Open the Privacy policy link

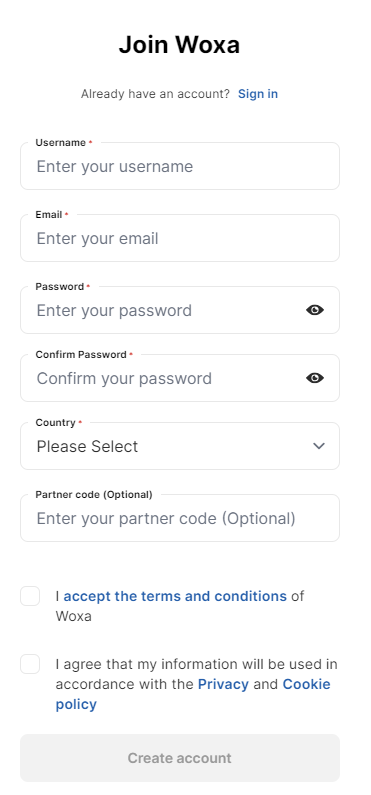pos(223,684)
